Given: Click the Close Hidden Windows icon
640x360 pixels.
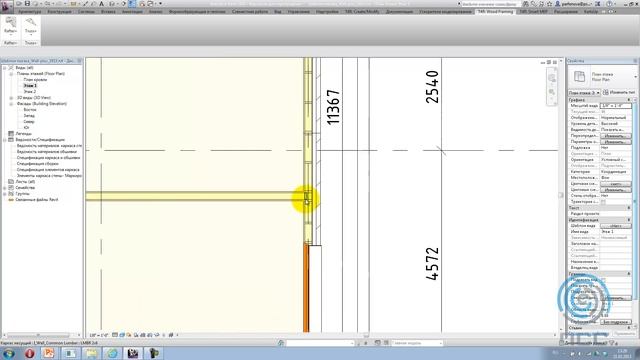Looking at the screenshot, I should (x=142, y=4).
